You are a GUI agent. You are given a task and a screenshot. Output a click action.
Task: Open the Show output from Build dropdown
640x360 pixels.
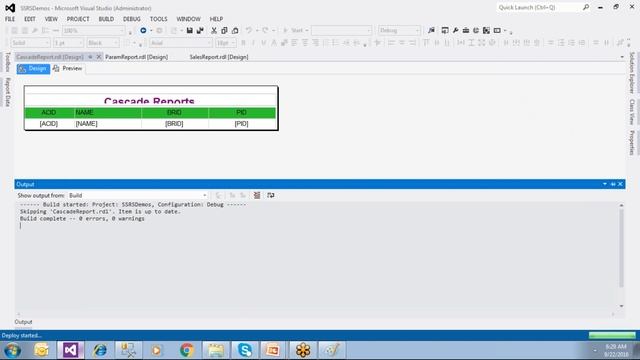click(x=138, y=196)
